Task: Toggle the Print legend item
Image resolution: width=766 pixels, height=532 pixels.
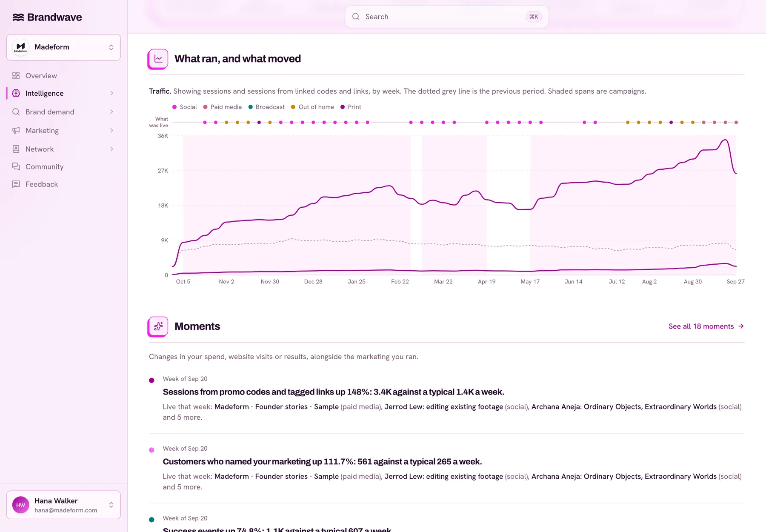Action: coord(351,107)
